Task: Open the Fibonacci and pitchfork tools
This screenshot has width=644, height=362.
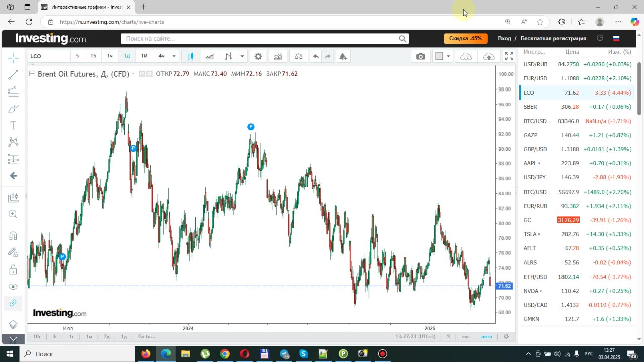Action: [x=13, y=92]
